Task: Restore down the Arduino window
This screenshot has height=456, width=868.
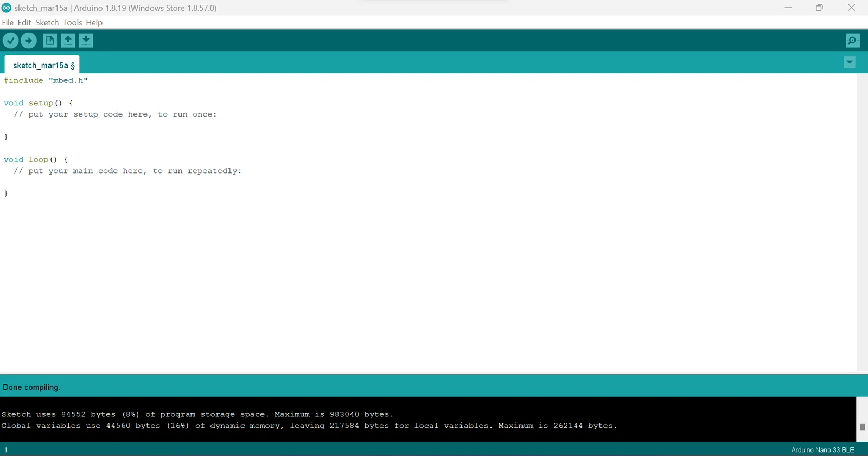Action: point(819,8)
